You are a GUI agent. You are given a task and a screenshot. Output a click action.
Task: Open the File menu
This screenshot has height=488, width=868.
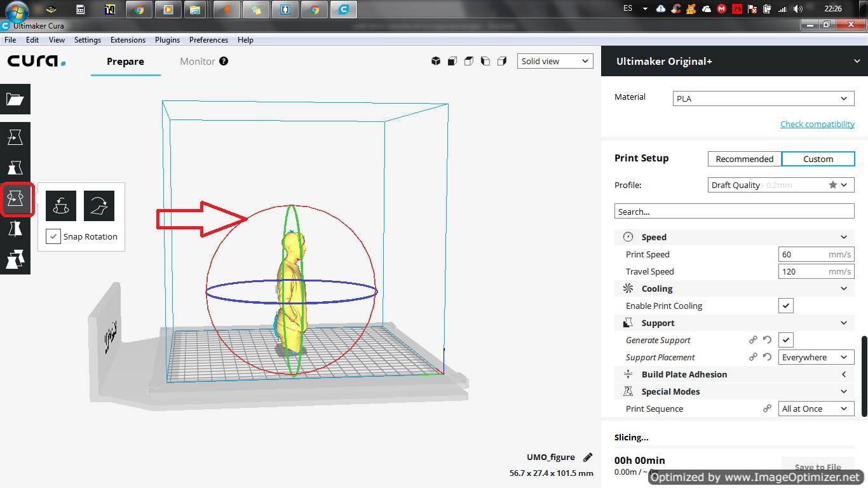pyautogui.click(x=10, y=39)
